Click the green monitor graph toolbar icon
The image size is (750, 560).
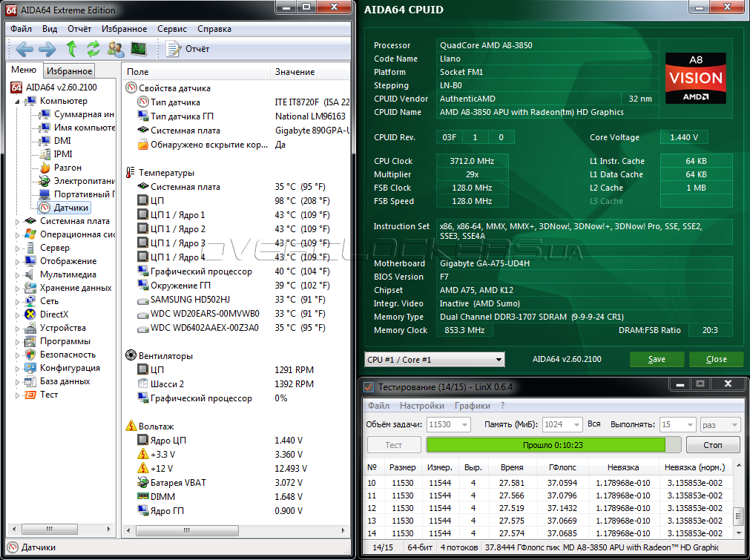(x=139, y=49)
